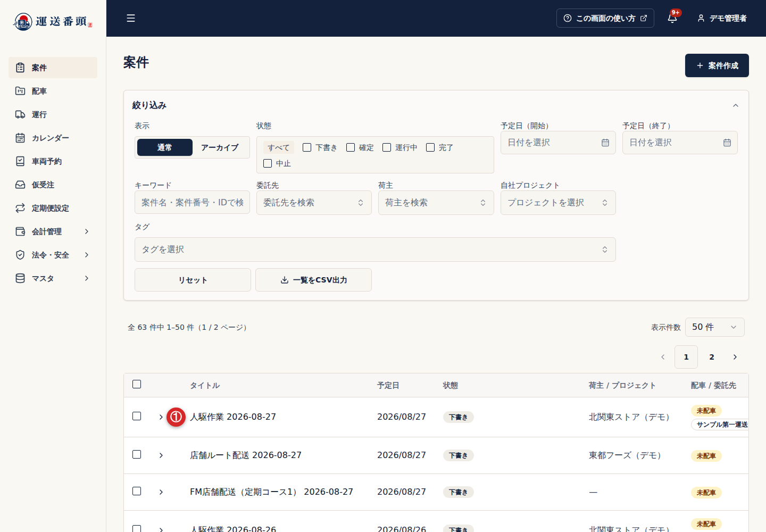The width and height of the screenshot is (766, 532).
Task: Switch to アーカイブ display tab
Action: pyautogui.click(x=220, y=147)
